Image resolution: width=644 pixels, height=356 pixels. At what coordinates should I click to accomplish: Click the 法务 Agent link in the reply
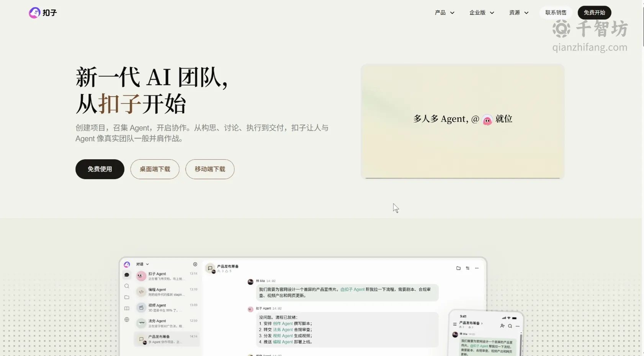point(283,330)
